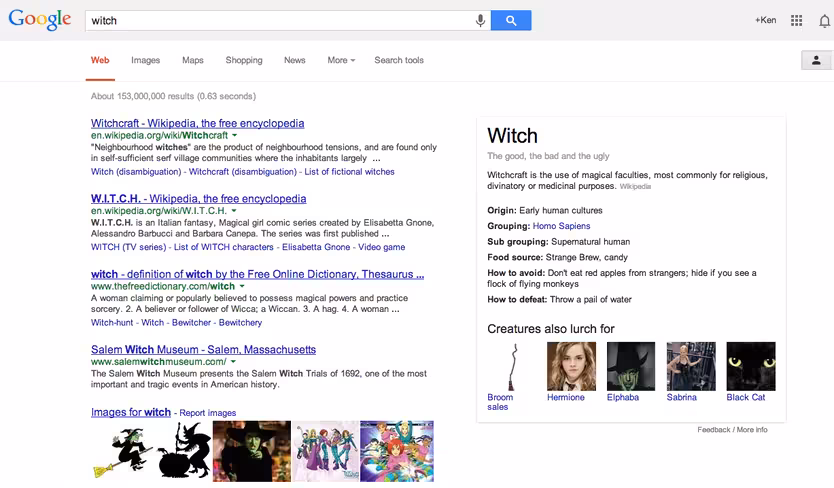Click the Google logo

coord(39,20)
